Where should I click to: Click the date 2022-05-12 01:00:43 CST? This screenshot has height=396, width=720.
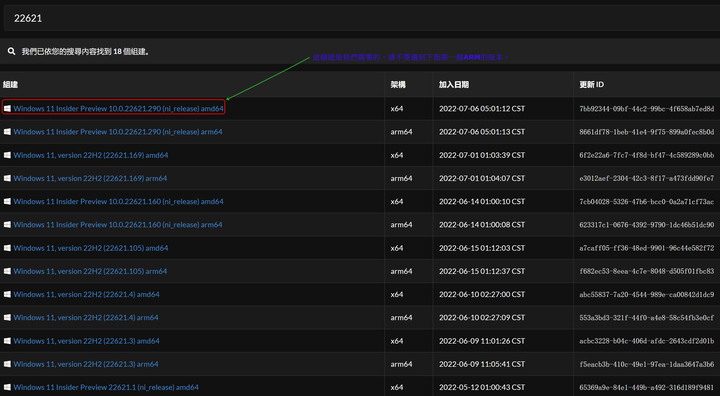482,387
